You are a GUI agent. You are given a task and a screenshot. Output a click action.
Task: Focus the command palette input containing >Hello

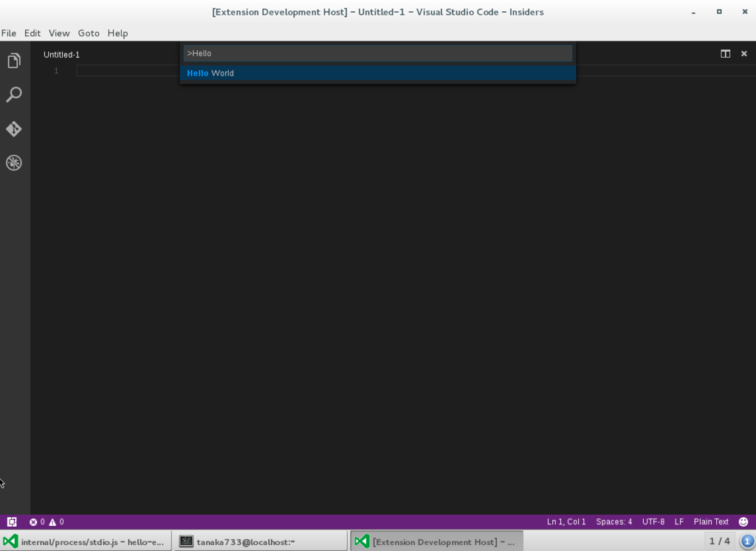378,53
